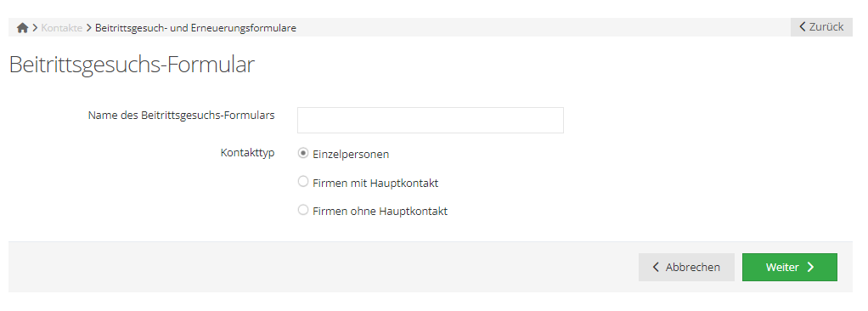Focus the form name input field

click(x=431, y=120)
